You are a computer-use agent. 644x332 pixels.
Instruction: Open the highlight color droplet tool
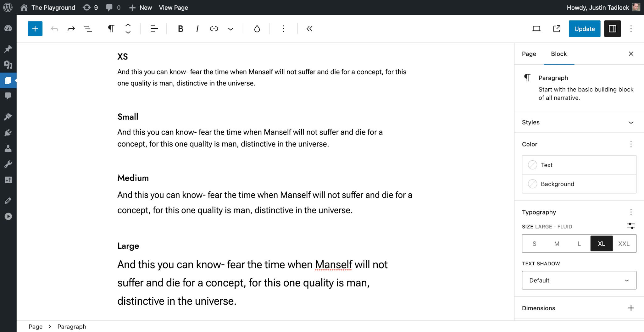pos(257,29)
